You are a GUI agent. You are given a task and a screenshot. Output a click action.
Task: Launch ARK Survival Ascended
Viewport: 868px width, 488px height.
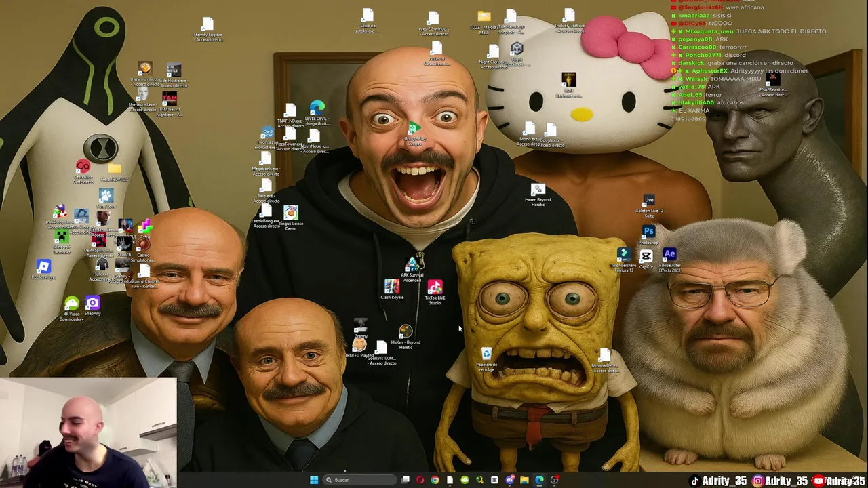412,264
